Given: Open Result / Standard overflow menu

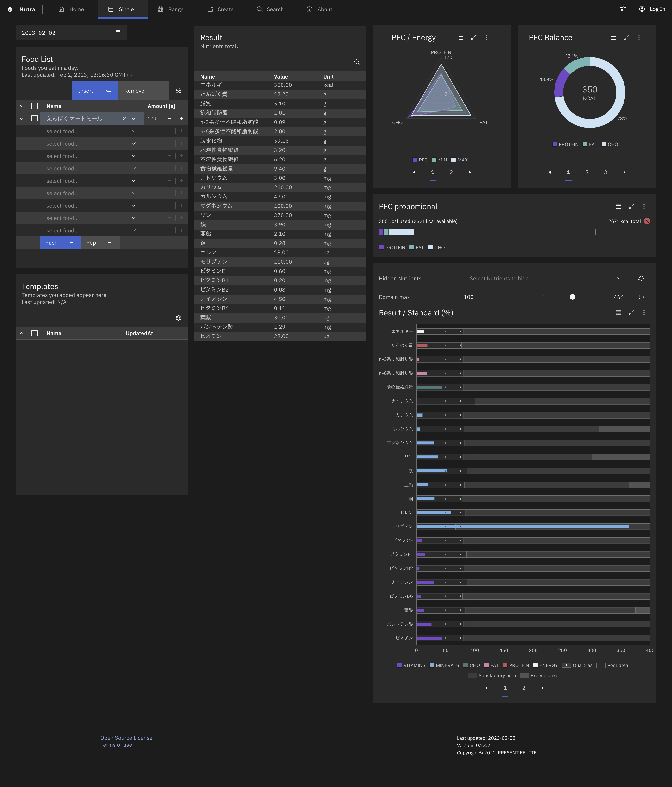Looking at the screenshot, I should point(644,313).
